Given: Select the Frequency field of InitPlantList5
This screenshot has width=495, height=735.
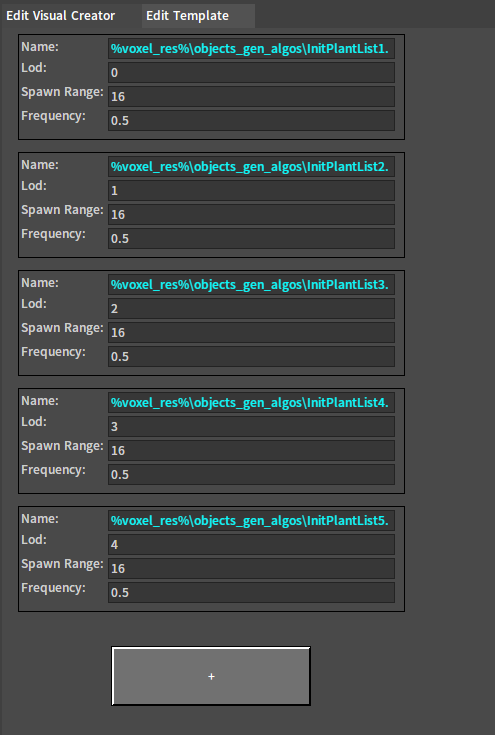Looking at the screenshot, I should click(x=251, y=593).
